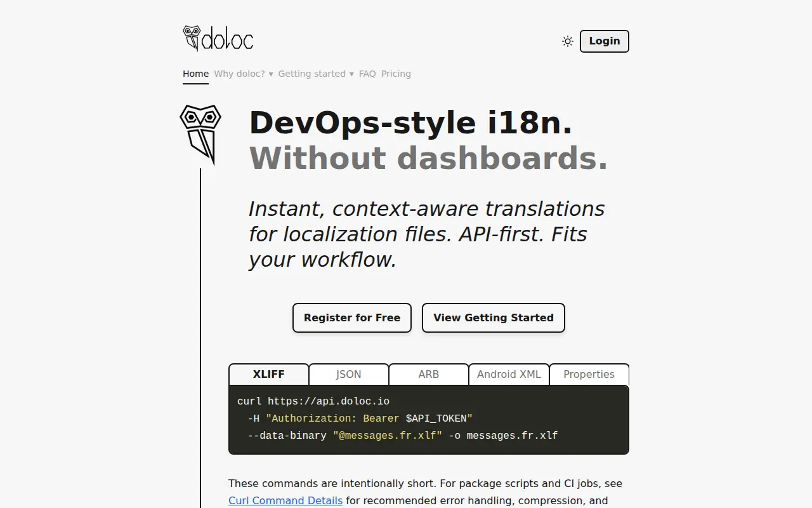The height and width of the screenshot is (508, 812).
Task: Click the doloc owl logo in header
Action: tap(192, 39)
